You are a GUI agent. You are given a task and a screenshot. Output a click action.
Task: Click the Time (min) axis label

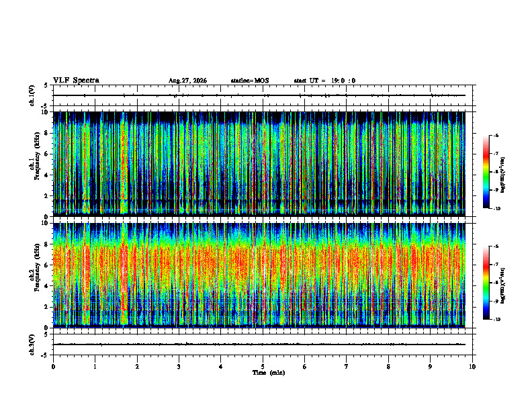(269, 373)
